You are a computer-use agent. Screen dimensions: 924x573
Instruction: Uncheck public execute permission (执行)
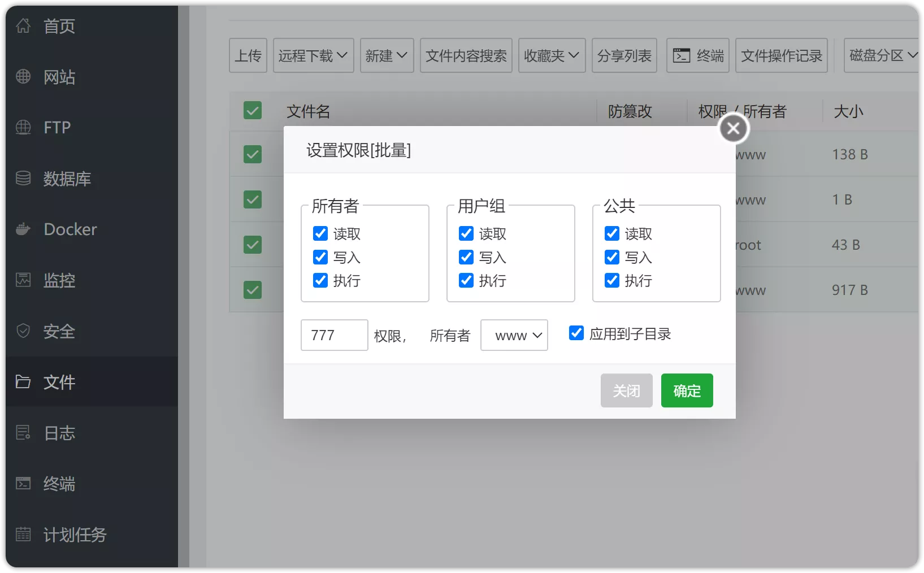(612, 281)
